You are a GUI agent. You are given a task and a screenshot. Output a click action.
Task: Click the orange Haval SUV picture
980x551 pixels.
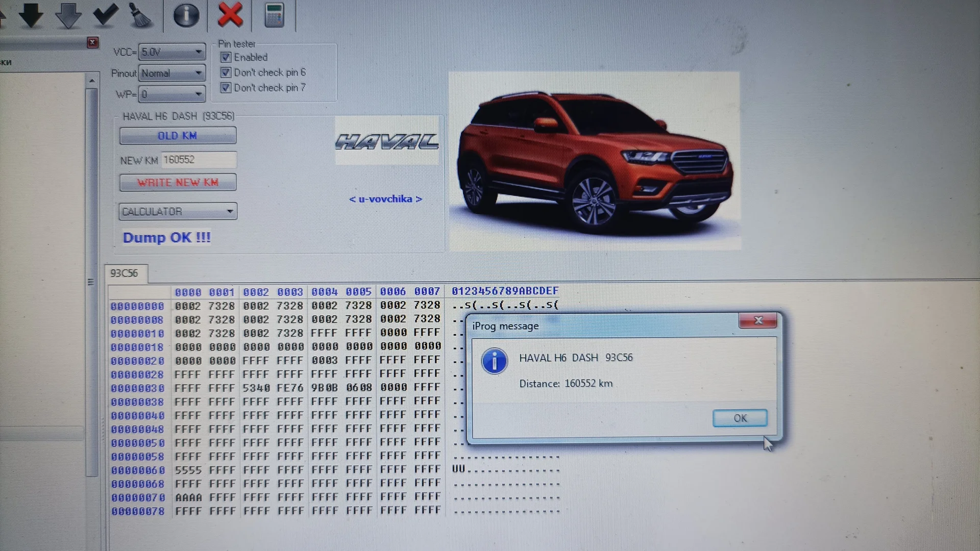click(595, 161)
